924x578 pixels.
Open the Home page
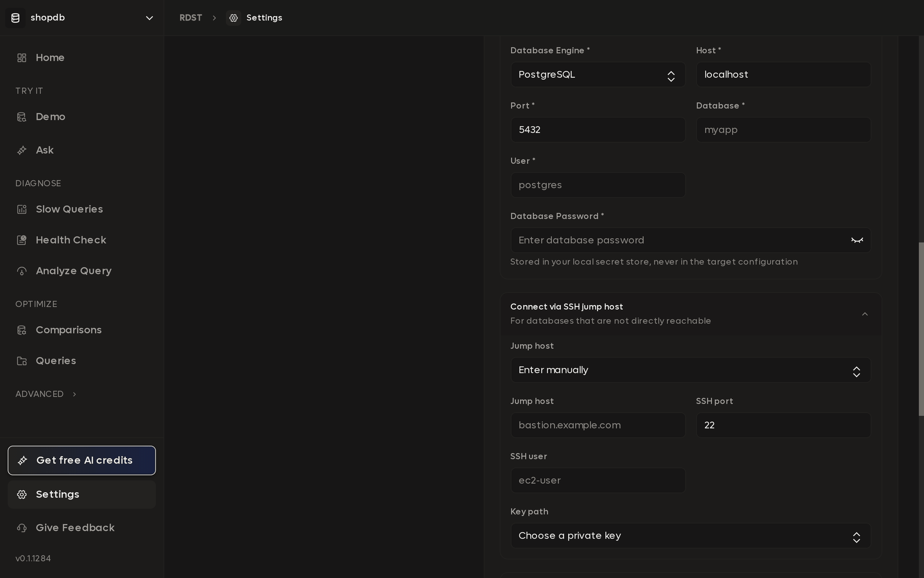coord(82,58)
